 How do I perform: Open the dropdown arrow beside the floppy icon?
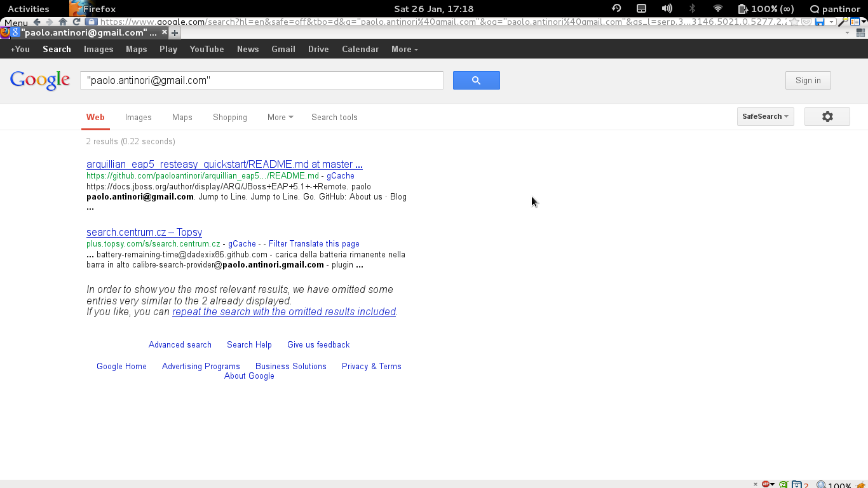[x=831, y=22]
